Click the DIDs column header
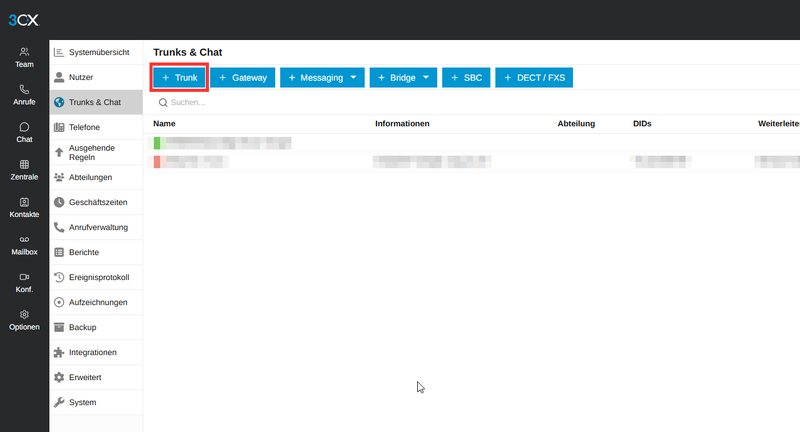The height and width of the screenshot is (432, 800). click(x=642, y=123)
